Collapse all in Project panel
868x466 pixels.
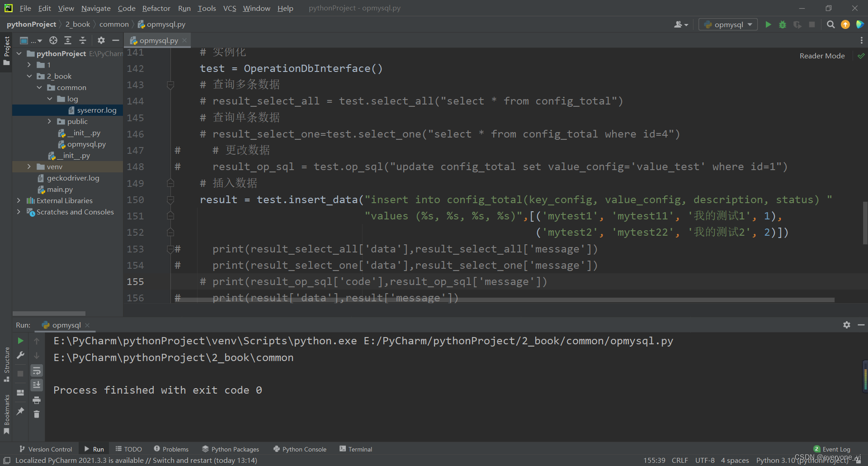83,40
